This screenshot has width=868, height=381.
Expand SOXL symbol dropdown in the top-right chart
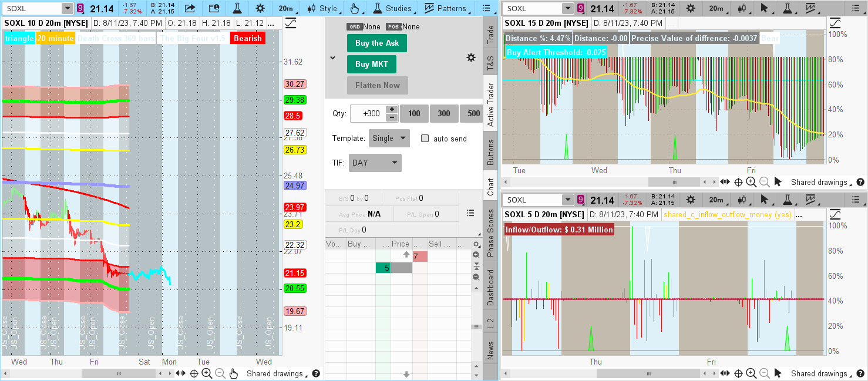(567, 8)
